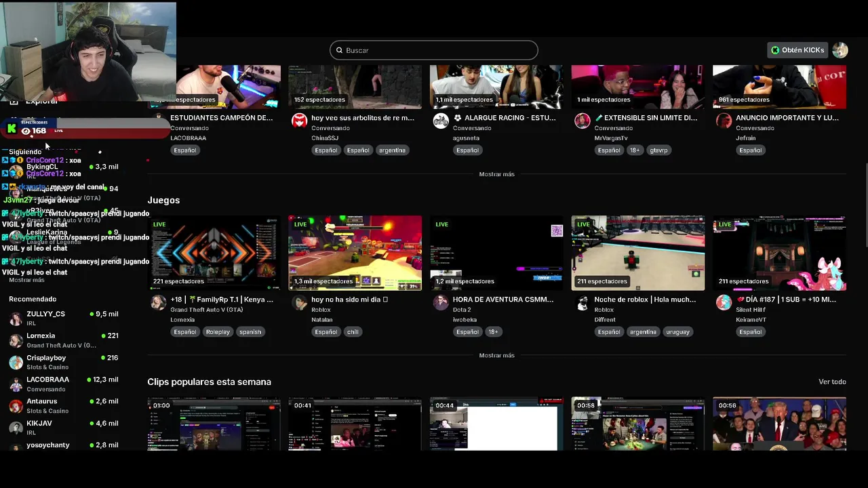Click Ver todo next to popular clips
Screen dimensions: 868x488
832,382
